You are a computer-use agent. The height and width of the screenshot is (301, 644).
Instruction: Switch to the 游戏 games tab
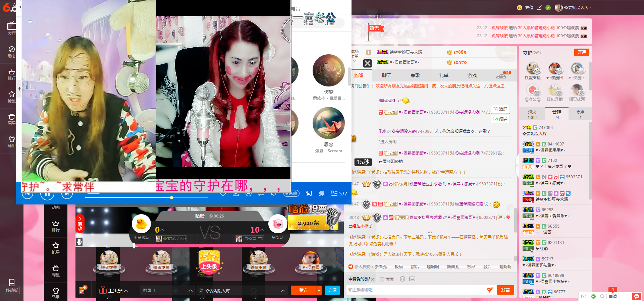(x=472, y=75)
